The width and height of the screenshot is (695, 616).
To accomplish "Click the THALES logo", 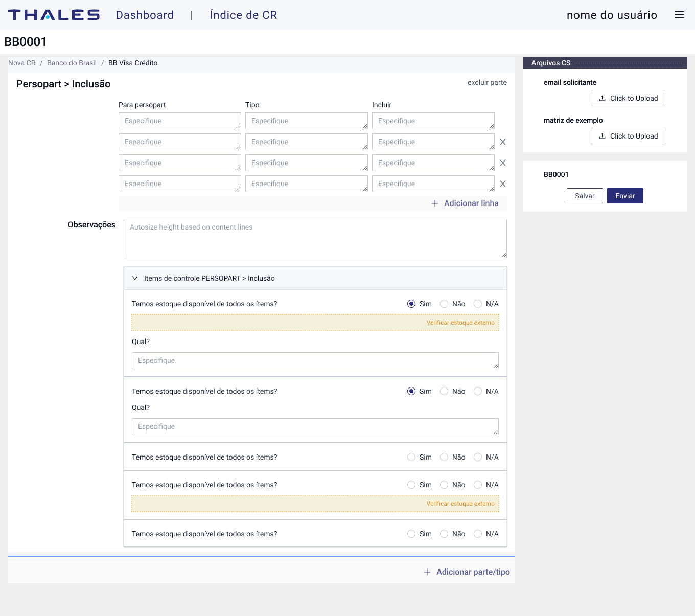I will coord(54,15).
